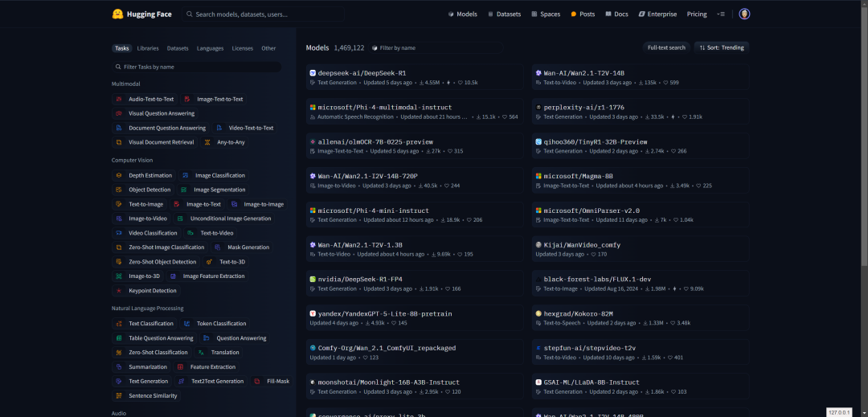
Task: Open the Sort: Trending dropdown
Action: (x=721, y=47)
